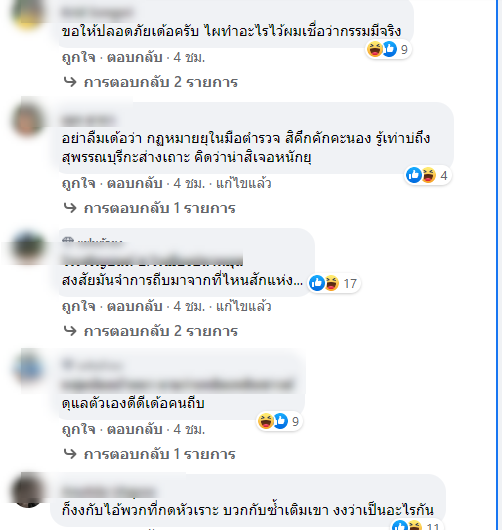The width and height of the screenshot is (502, 530).
Task: Open reactions with count 9 on first comment
Action: coord(388,49)
